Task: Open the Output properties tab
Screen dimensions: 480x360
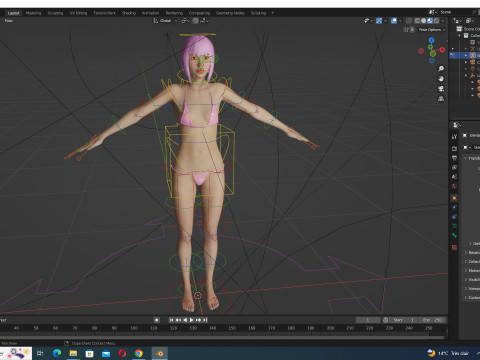Action: pyautogui.click(x=454, y=158)
